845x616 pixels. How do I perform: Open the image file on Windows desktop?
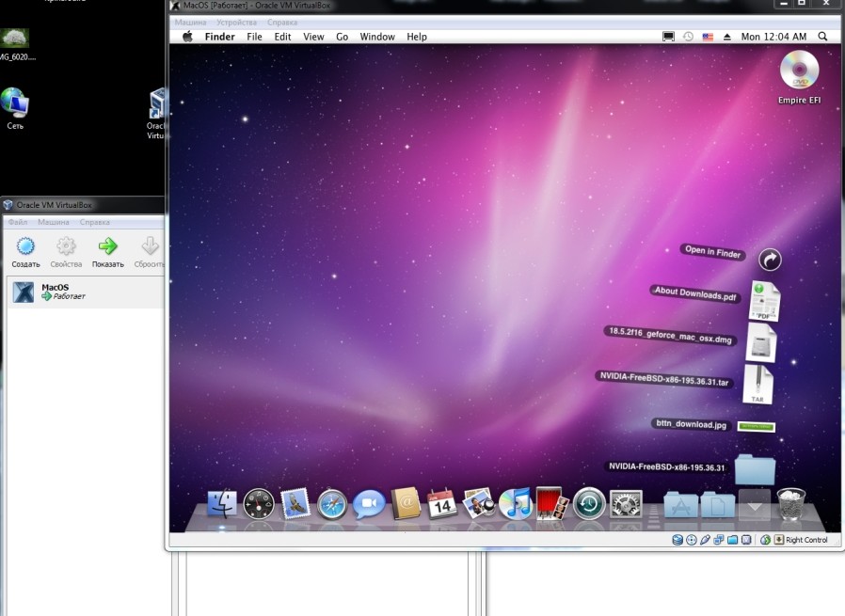click(15, 45)
